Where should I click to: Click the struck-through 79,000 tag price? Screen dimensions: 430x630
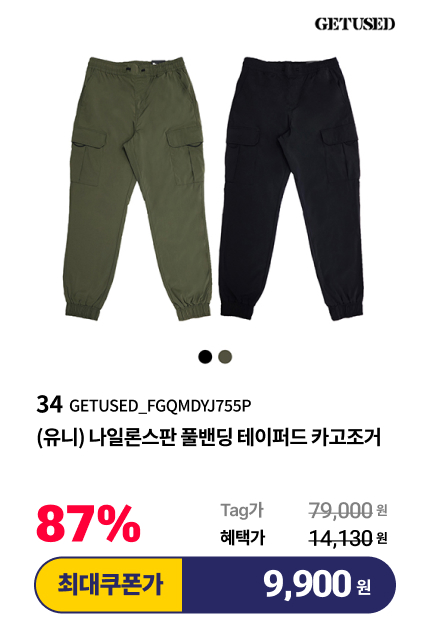coord(340,511)
